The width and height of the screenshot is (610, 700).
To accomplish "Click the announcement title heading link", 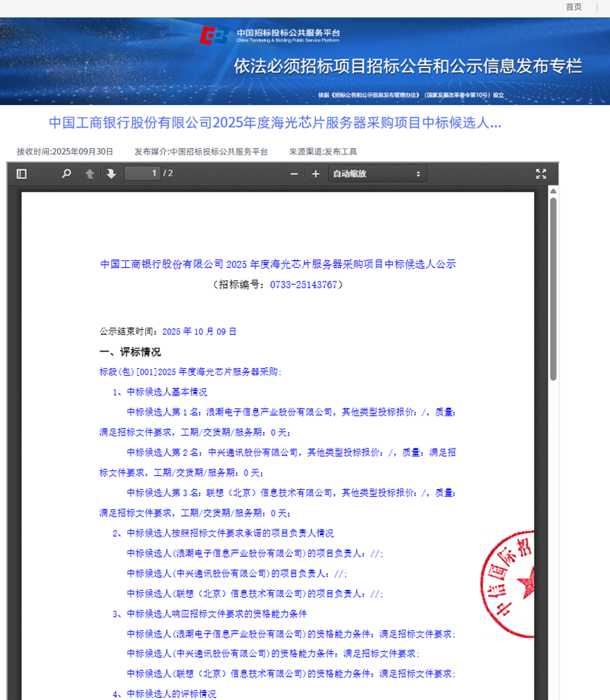I will click(275, 123).
